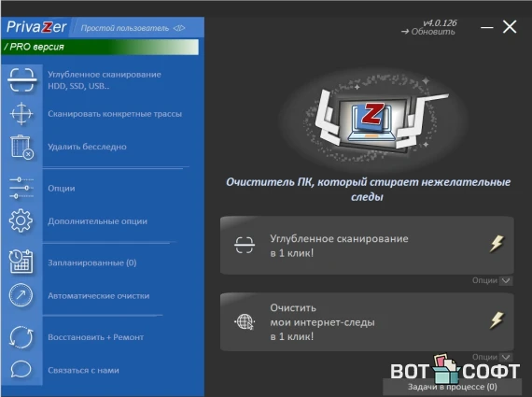
Task: Start Углубленное сканирование в 1 клик
Action: pyautogui.click(x=367, y=245)
